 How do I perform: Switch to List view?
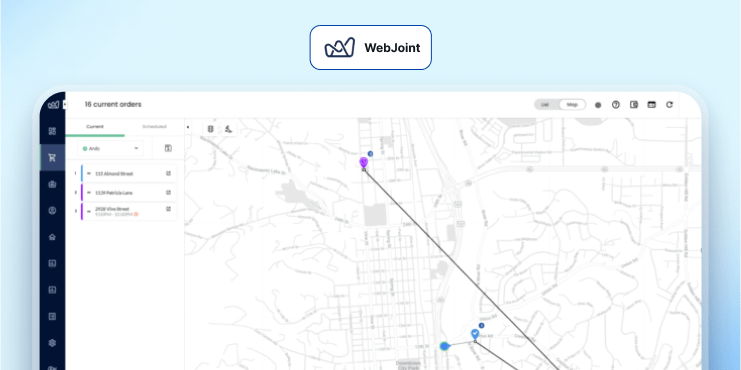tap(545, 105)
